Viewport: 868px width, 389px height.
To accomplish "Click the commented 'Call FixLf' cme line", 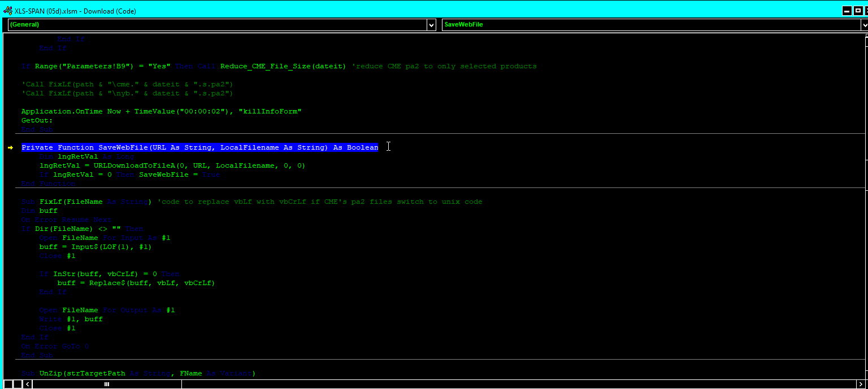I will point(128,84).
